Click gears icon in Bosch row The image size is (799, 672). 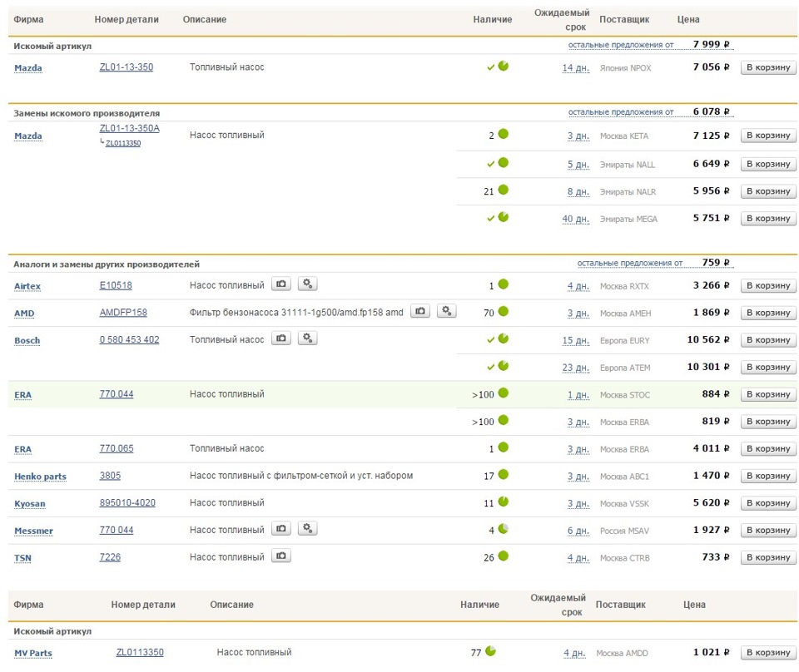coord(308,338)
